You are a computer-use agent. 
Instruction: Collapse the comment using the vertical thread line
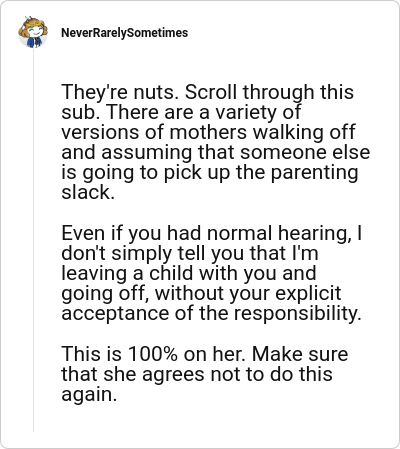click(x=33, y=240)
